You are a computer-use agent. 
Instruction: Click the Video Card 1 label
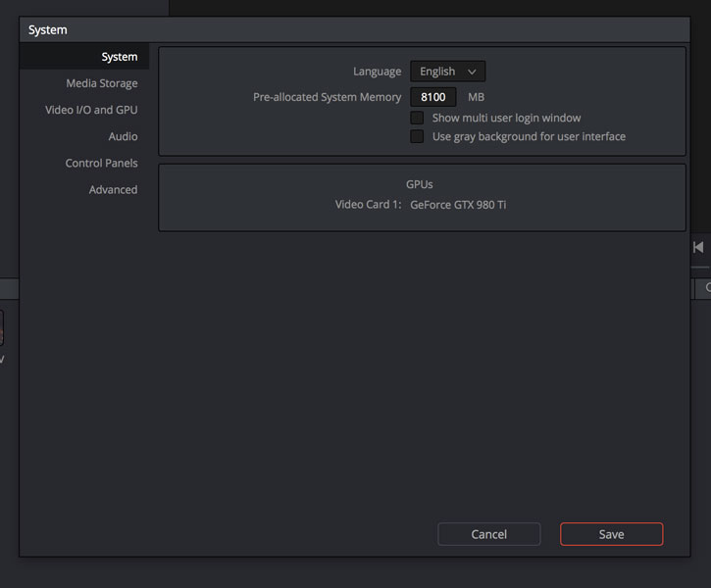[368, 205]
